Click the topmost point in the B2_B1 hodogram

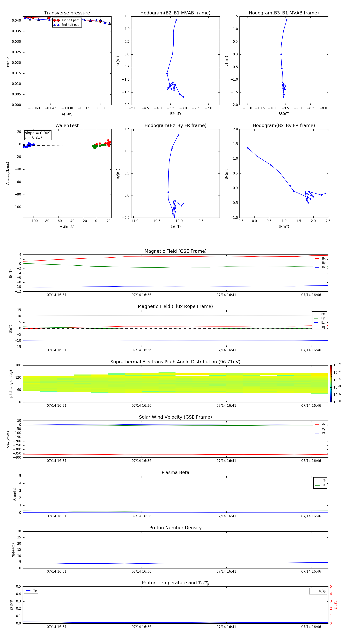176,20
